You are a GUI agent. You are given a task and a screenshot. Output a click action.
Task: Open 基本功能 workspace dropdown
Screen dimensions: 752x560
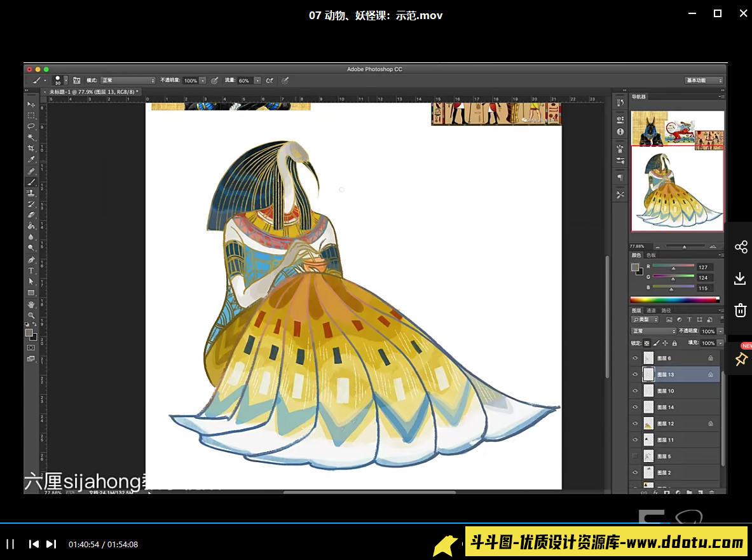704,80
